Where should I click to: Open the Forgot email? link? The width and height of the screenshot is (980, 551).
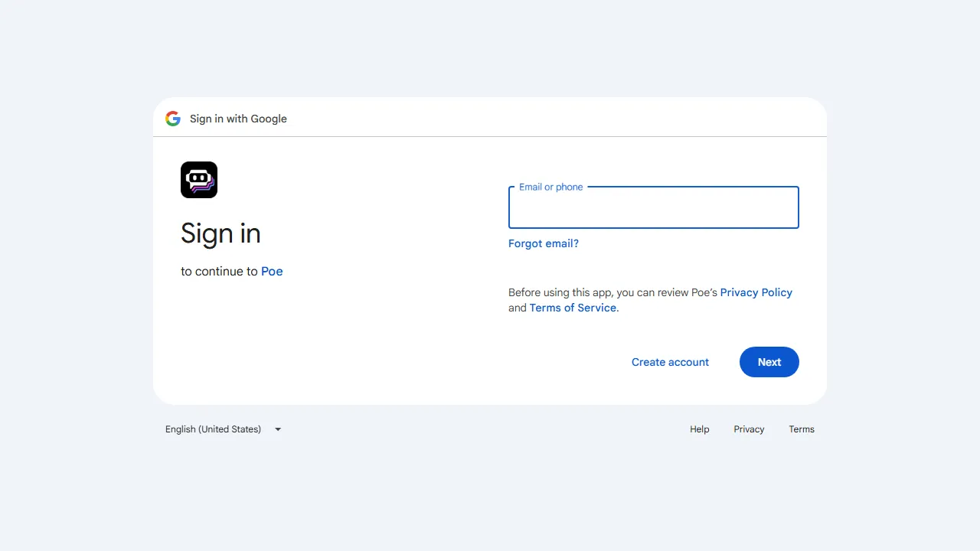coord(544,243)
